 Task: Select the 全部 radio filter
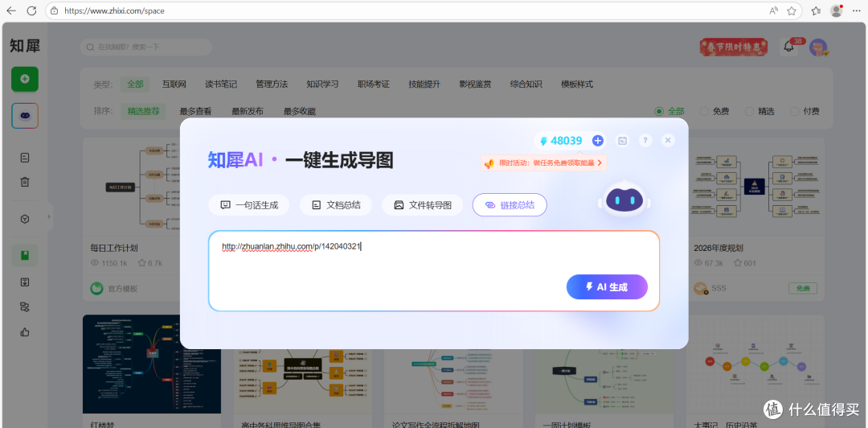(669, 111)
